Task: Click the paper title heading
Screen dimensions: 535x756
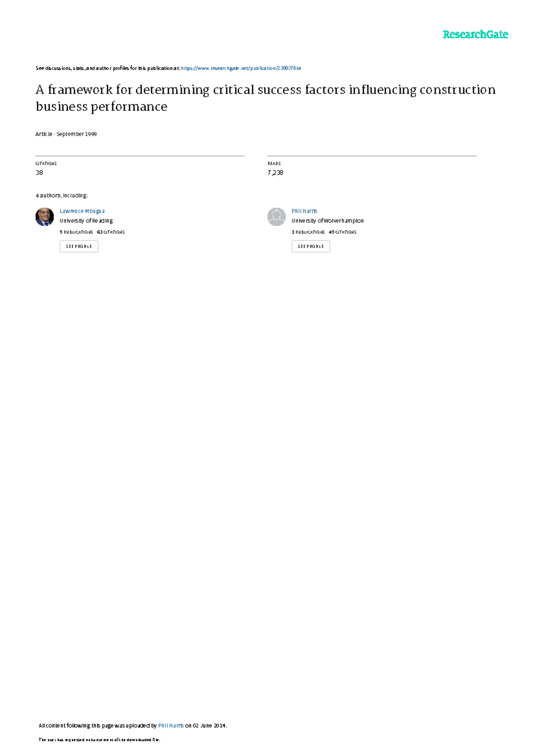Action: point(266,98)
